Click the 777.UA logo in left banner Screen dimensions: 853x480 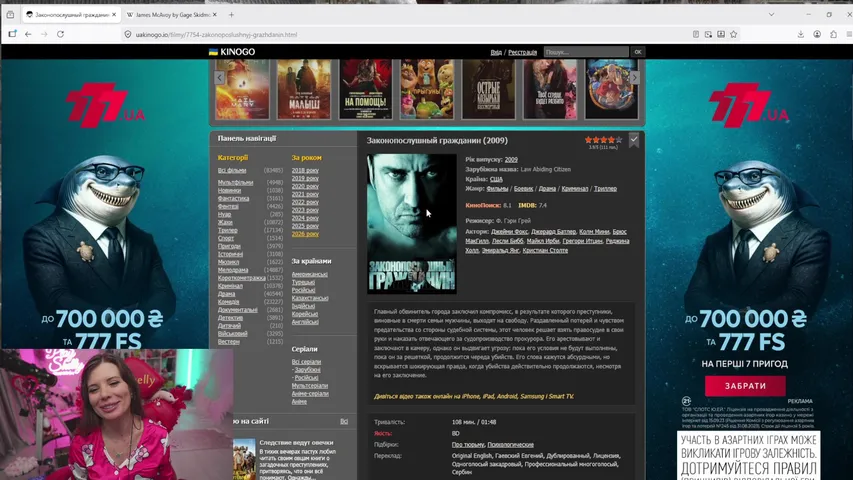click(x=106, y=105)
